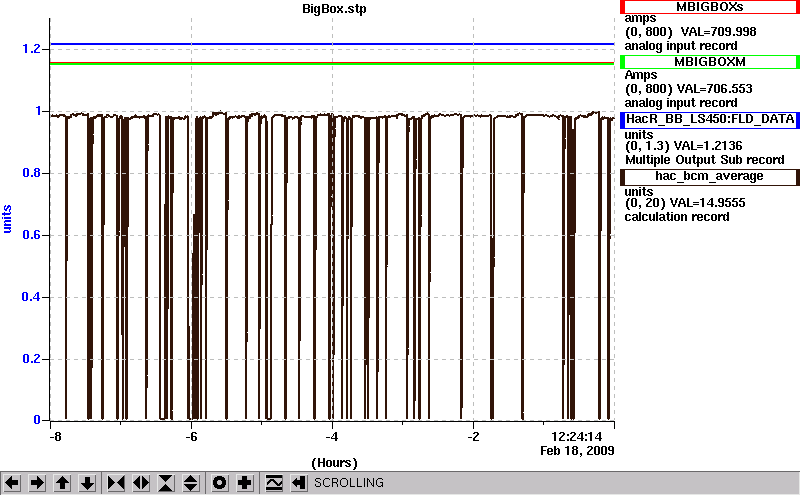Click the 'amps' unit label under MBIGBOXs
The height and width of the screenshot is (495, 800).
pos(640,19)
